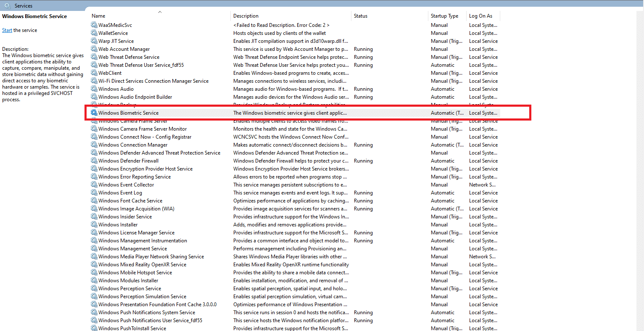Click gear icon beside Windows Perception Service
The height and width of the screenshot is (331, 644).
94,289
